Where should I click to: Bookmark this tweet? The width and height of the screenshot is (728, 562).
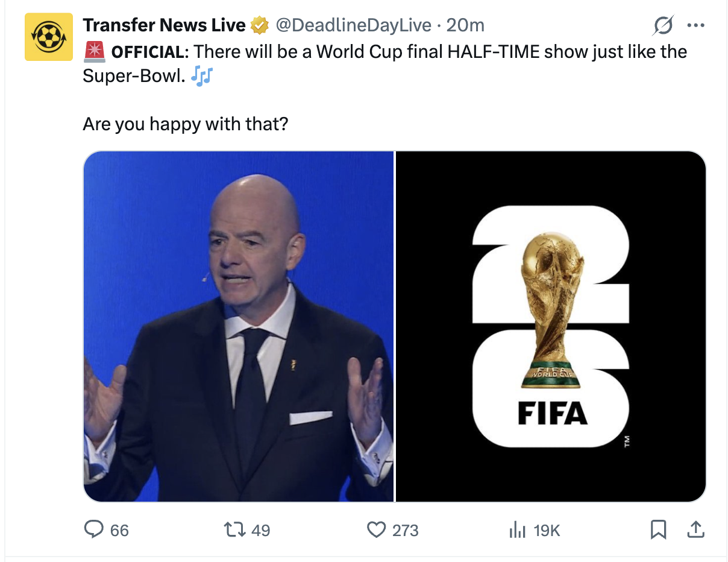coord(657,530)
